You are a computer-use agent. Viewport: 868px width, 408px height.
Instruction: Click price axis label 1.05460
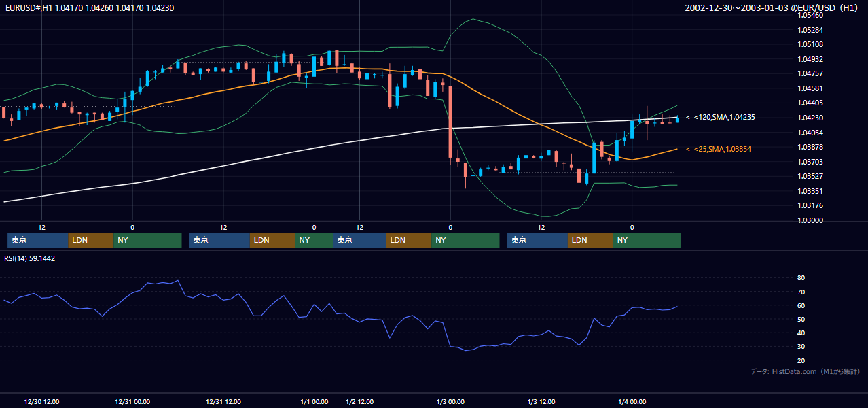click(x=810, y=15)
